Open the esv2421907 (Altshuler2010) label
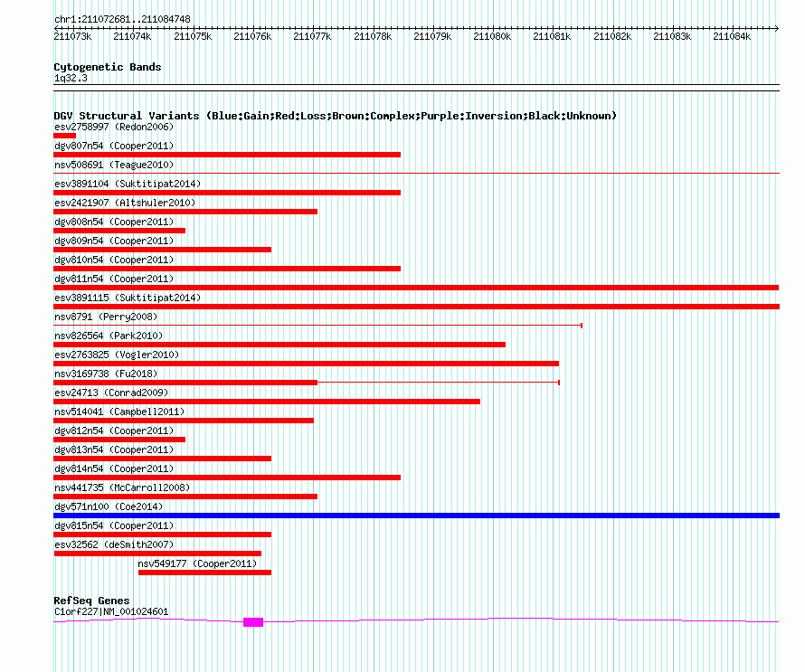Viewport: 805px width, 672px height. [125, 203]
